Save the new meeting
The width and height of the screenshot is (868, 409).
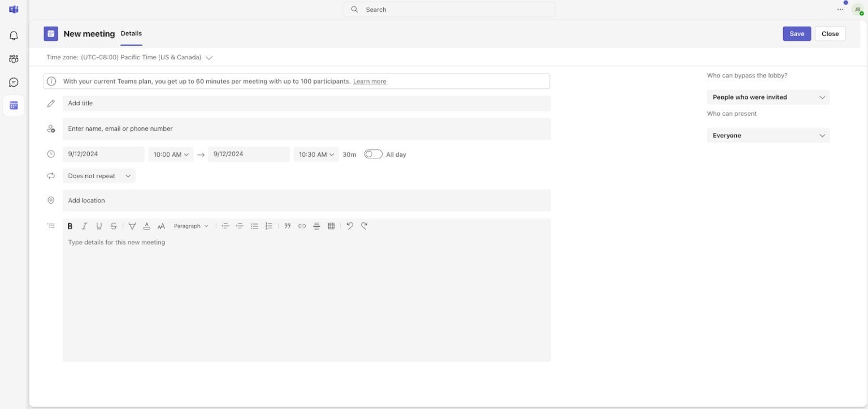(x=796, y=33)
